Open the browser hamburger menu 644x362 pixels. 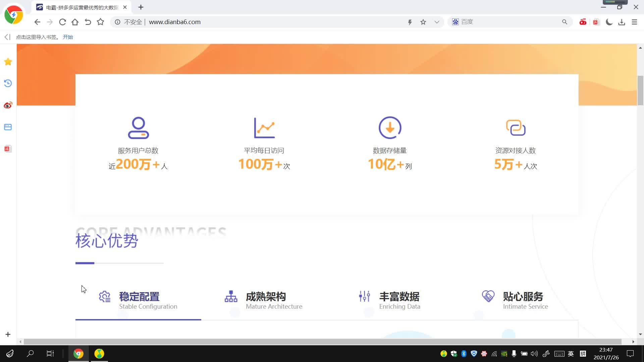click(x=635, y=22)
